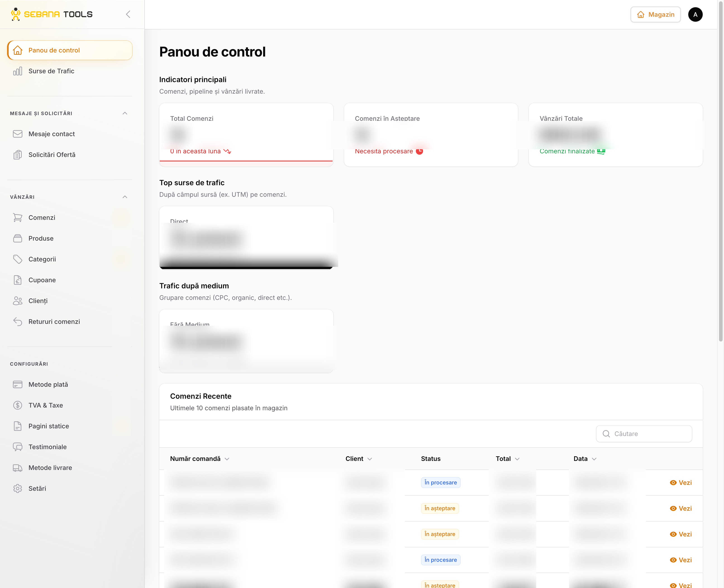Screen dimensions: 724x588
Task: Collapse the sidebar with the arrow icon
Action: coord(128,14)
